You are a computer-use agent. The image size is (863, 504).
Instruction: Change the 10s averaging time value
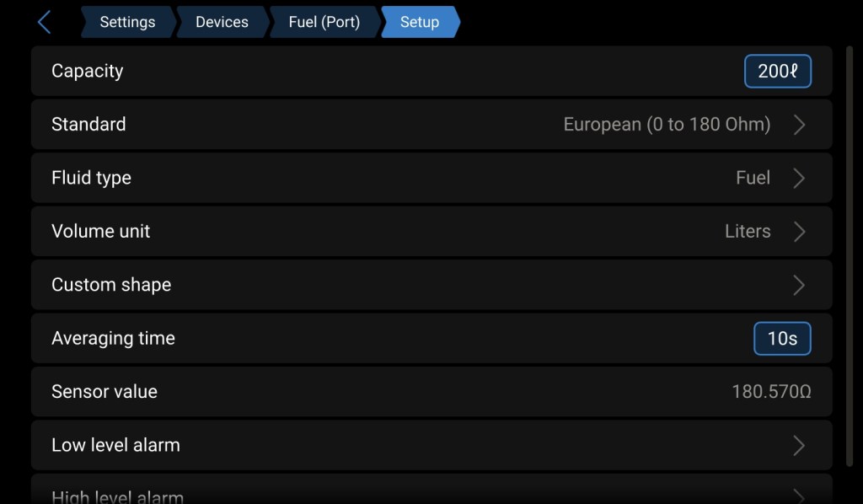781,339
